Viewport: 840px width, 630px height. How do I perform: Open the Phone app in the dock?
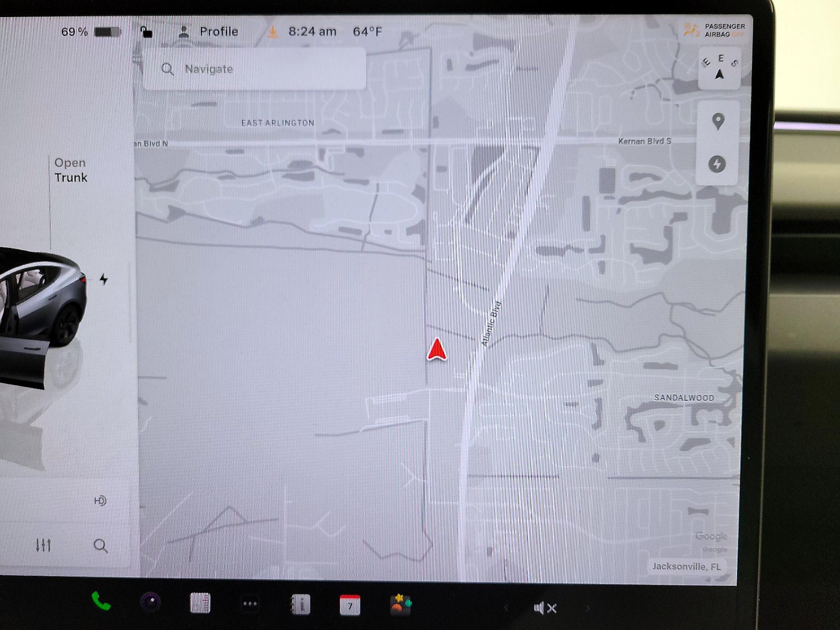pos(101,602)
